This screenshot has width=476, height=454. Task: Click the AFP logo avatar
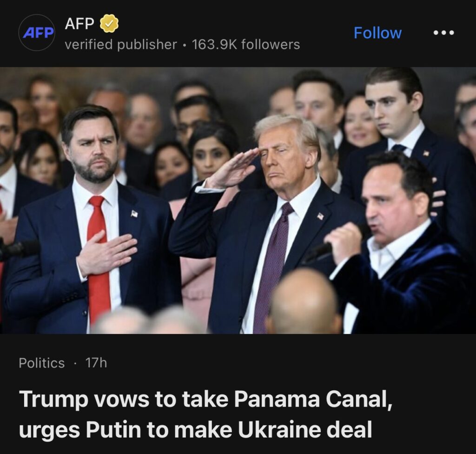click(x=37, y=33)
